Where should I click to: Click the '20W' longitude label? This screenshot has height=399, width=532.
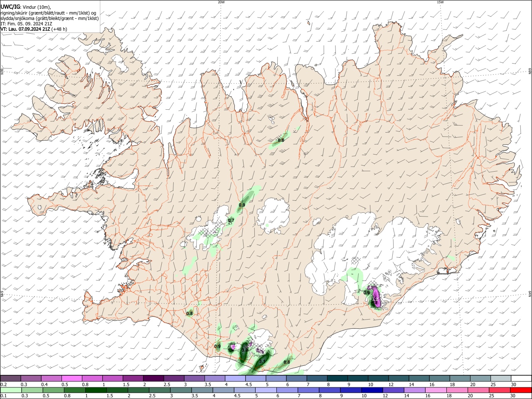(221, 2)
